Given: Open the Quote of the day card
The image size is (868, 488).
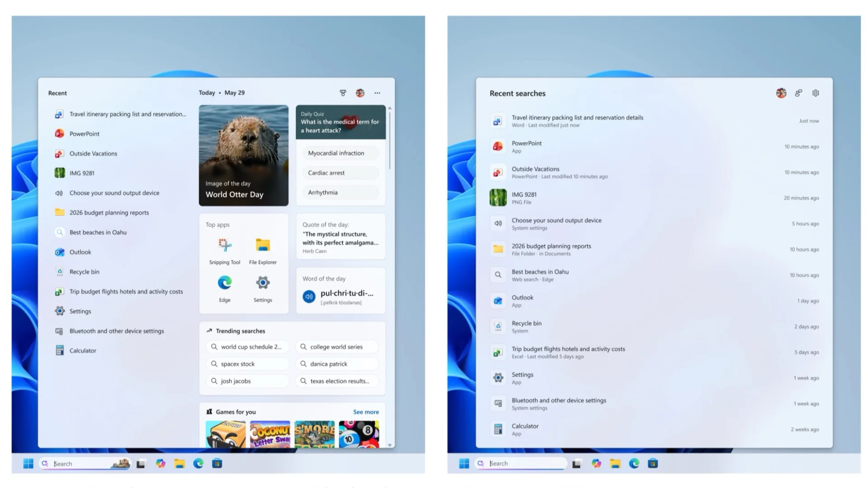Looking at the screenshot, I should point(340,237).
